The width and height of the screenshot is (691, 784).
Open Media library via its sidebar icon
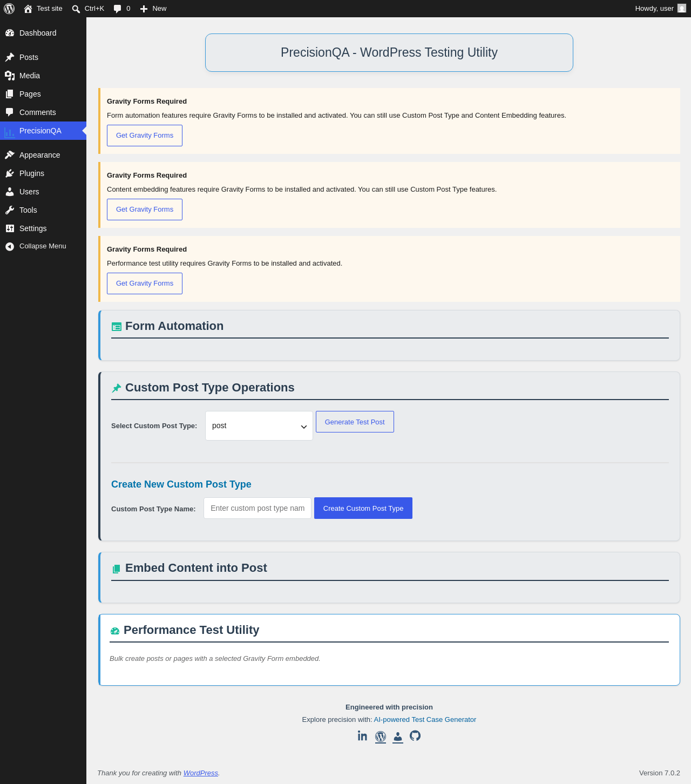point(10,76)
